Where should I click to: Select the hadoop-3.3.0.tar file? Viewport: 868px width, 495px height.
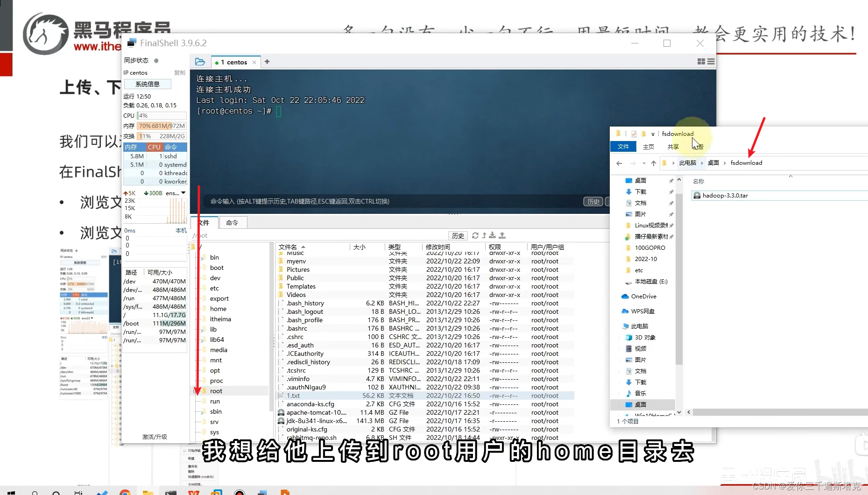(x=724, y=195)
